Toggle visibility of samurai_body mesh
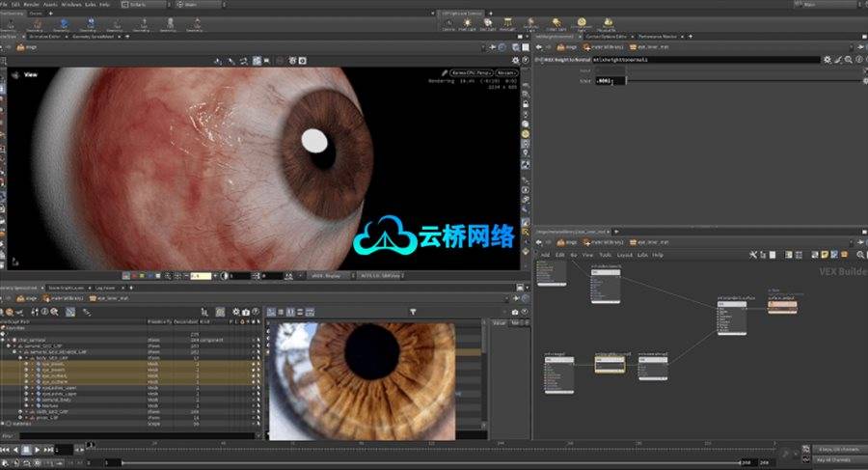This screenshot has height=470, width=868. (x=27, y=399)
